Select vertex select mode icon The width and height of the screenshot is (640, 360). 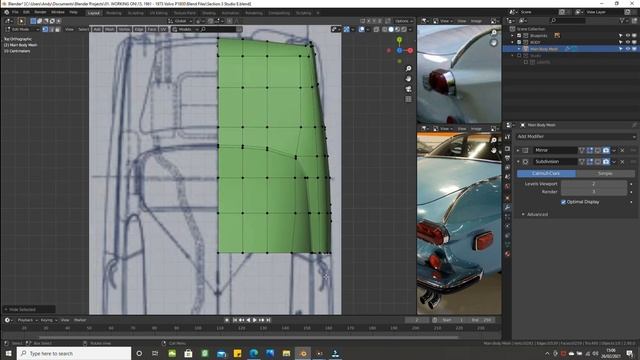[x=45, y=29]
